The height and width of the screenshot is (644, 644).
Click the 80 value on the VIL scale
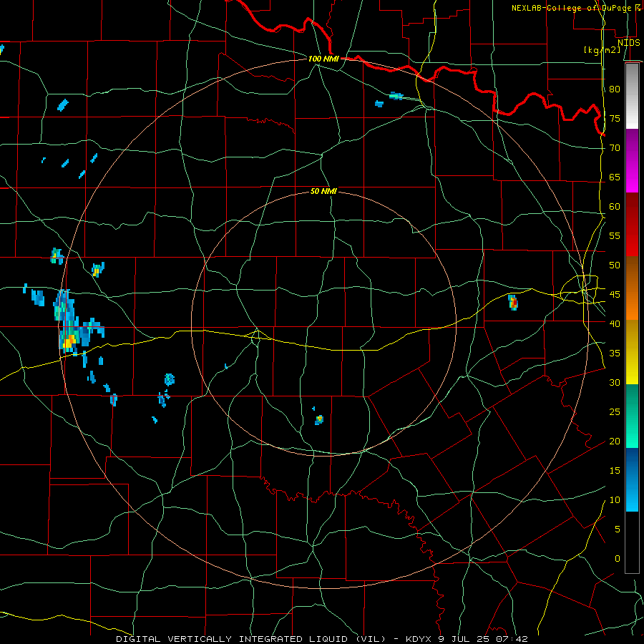(x=615, y=89)
